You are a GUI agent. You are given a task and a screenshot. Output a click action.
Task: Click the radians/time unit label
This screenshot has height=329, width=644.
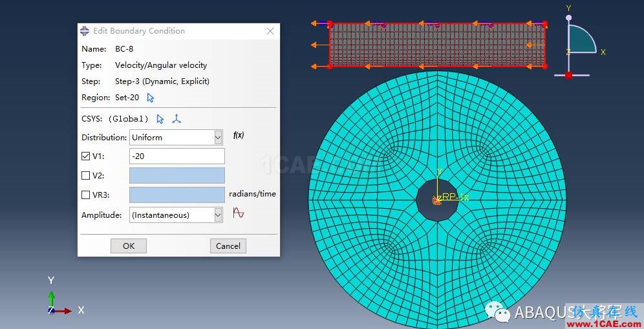pyautogui.click(x=252, y=194)
